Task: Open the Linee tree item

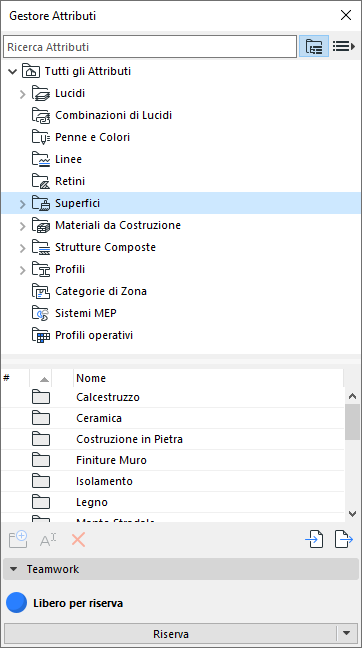Action: (x=69, y=159)
